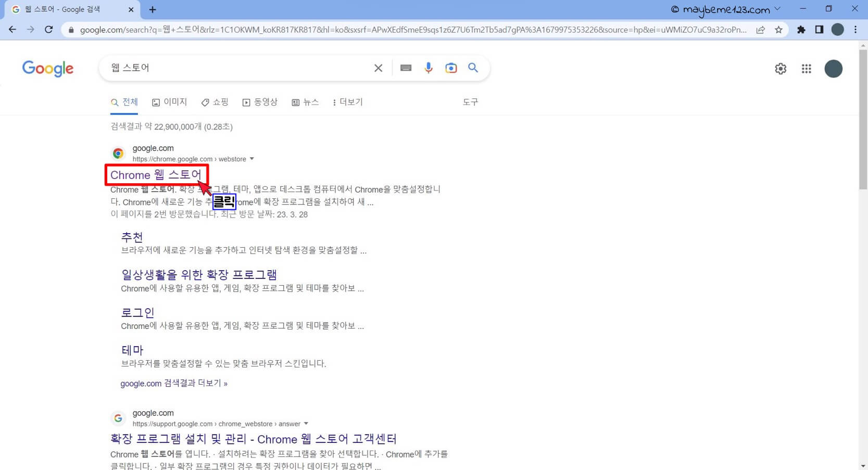Open the on-screen keyboard input tool

point(406,68)
